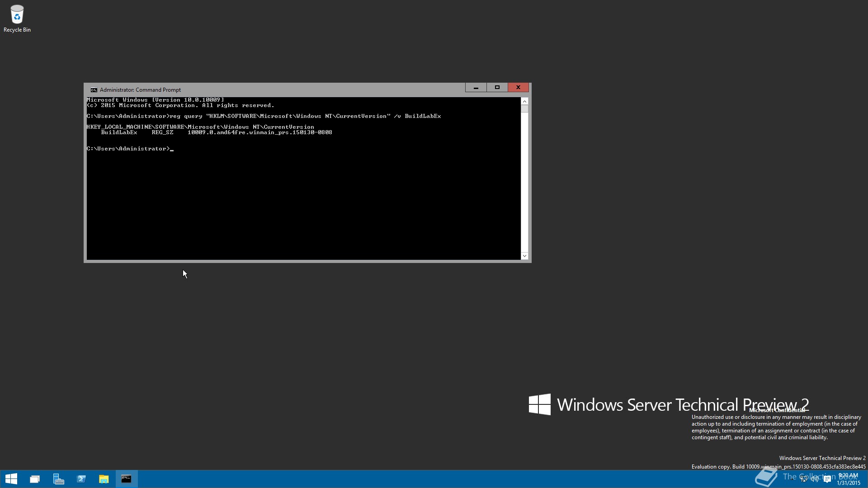Minimize the Command Prompt window
This screenshot has height=488, width=868.
point(476,87)
